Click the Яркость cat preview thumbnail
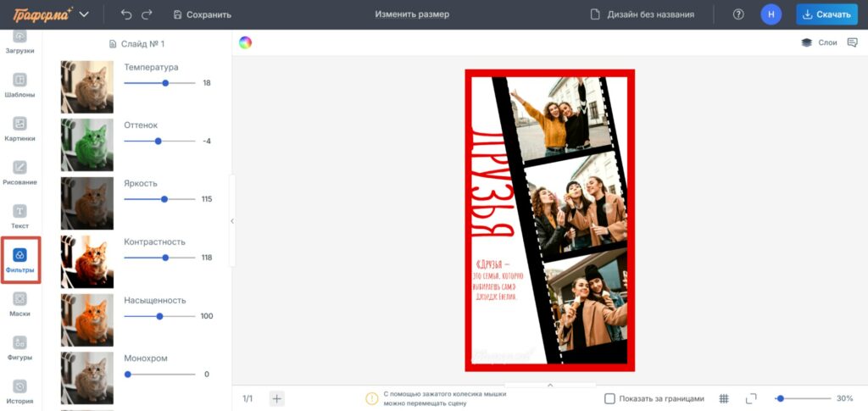 pos(87,203)
